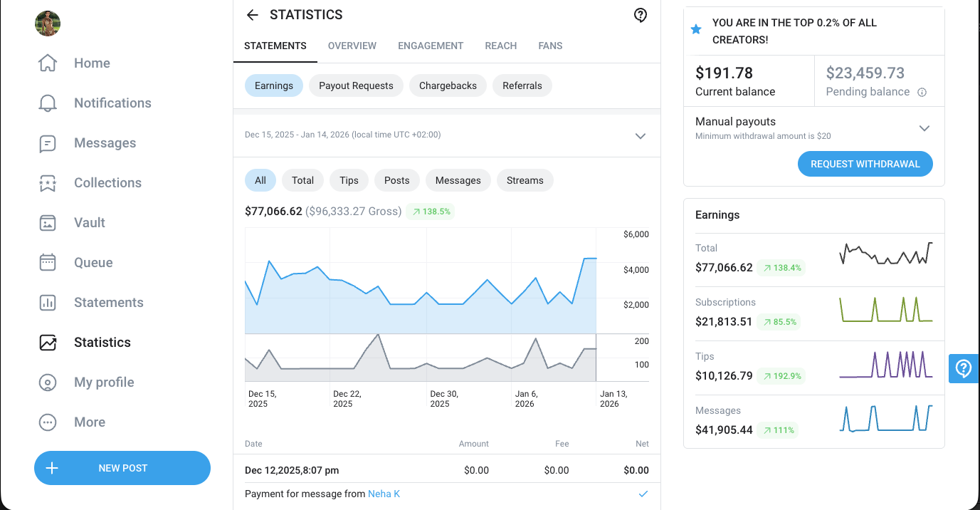Click the More ellipsis circle icon
The height and width of the screenshot is (510, 980).
pos(48,422)
